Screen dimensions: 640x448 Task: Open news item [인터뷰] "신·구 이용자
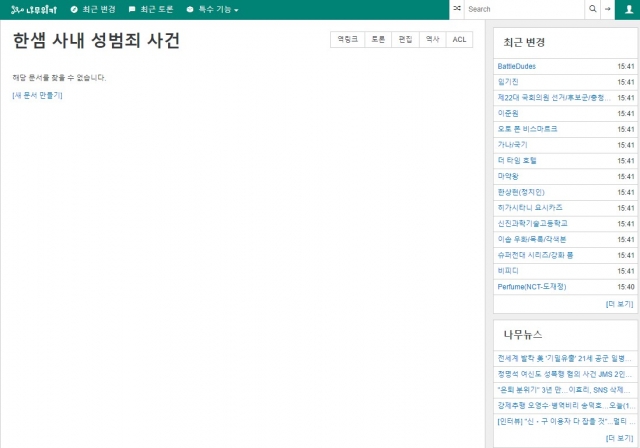(x=566, y=421)
